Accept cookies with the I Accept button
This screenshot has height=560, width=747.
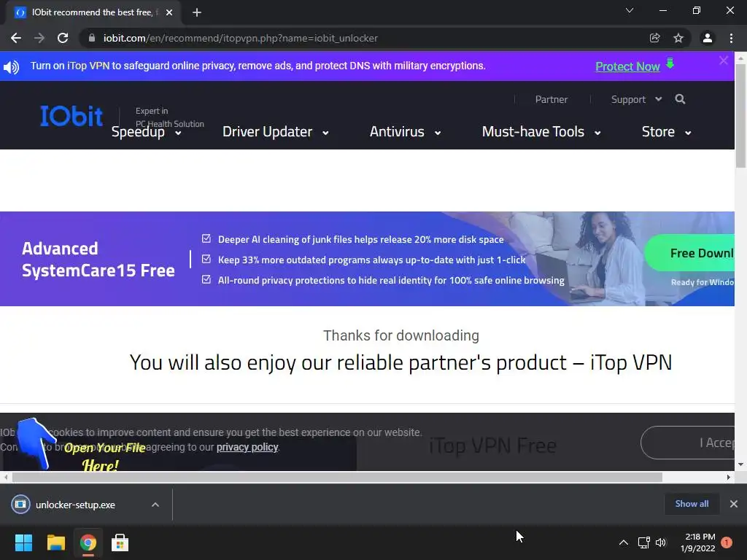pos(688,443)
